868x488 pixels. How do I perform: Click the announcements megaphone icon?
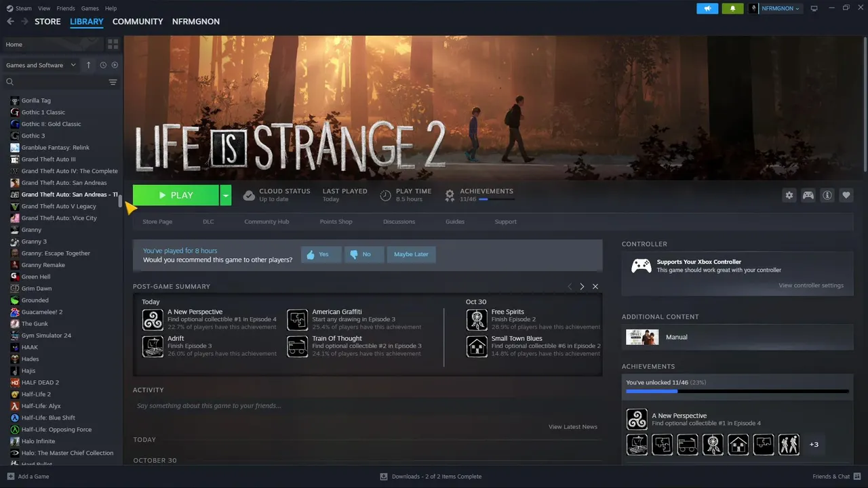[707, 8]
